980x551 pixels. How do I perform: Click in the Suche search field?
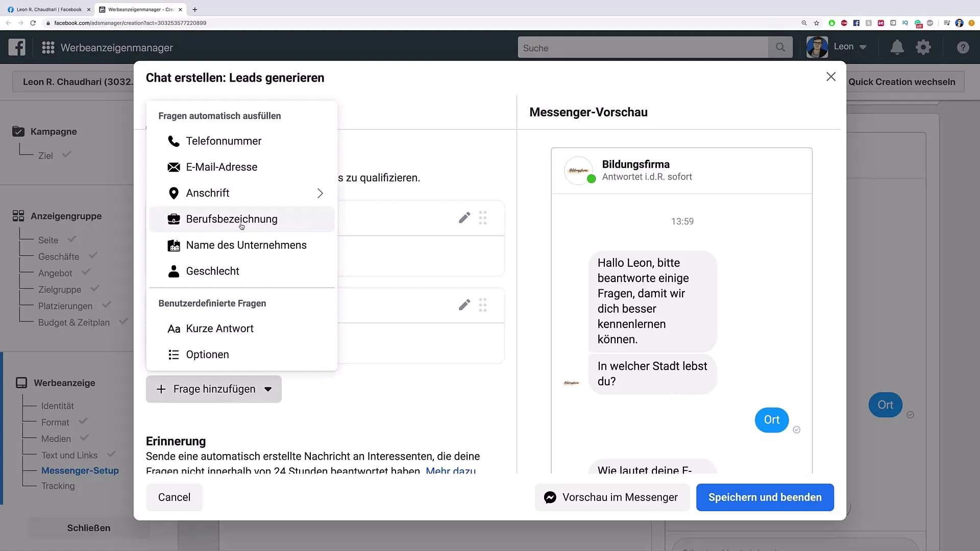coord(642,48)
